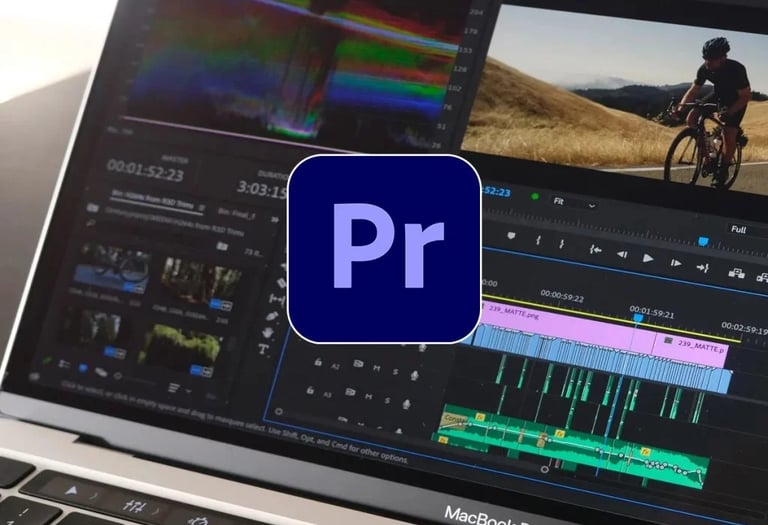Click the green status indicator near Fit
The height and width of the screenshot is (525, 768).
tap(535, 196)
